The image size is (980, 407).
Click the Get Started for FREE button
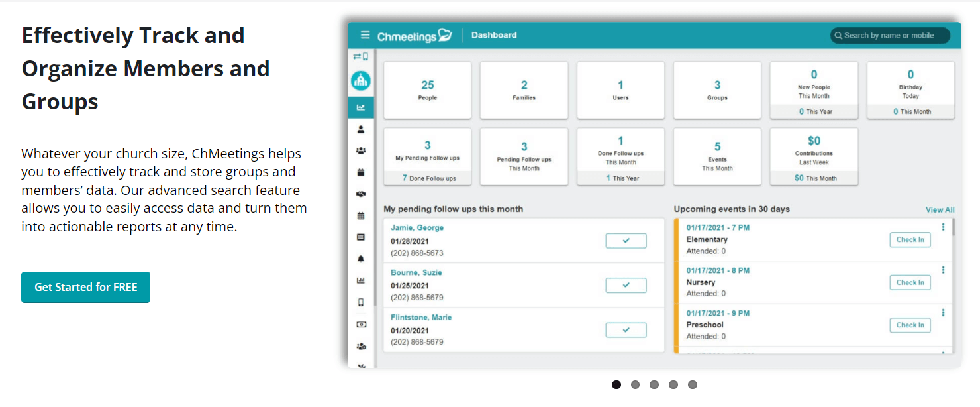(85, 287)
